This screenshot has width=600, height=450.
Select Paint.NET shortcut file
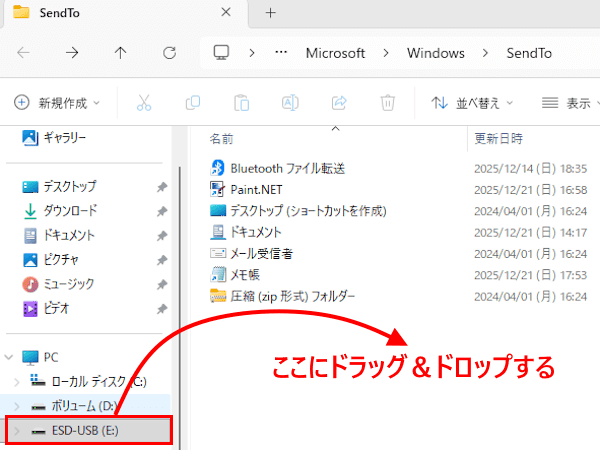pos(246,190)
